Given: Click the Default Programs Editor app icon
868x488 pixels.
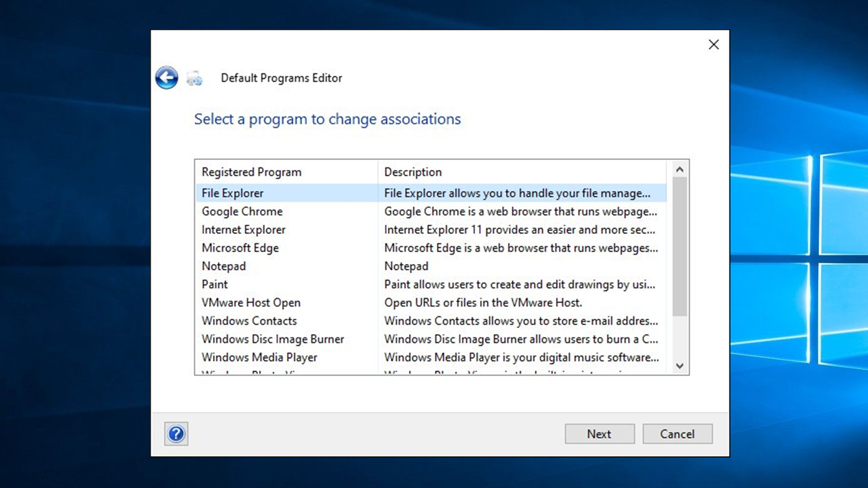Looking at the screenshot, I should coord(194,78).
